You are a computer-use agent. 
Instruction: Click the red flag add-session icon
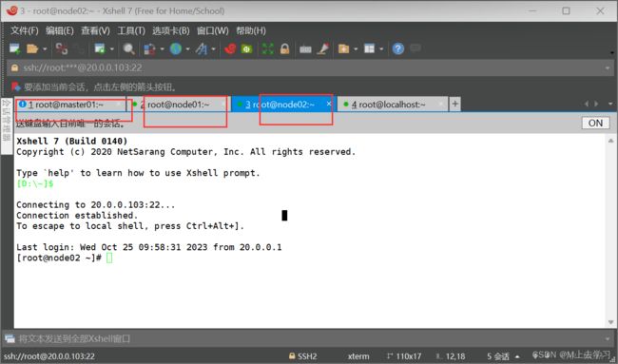click(x=16, y=86)
